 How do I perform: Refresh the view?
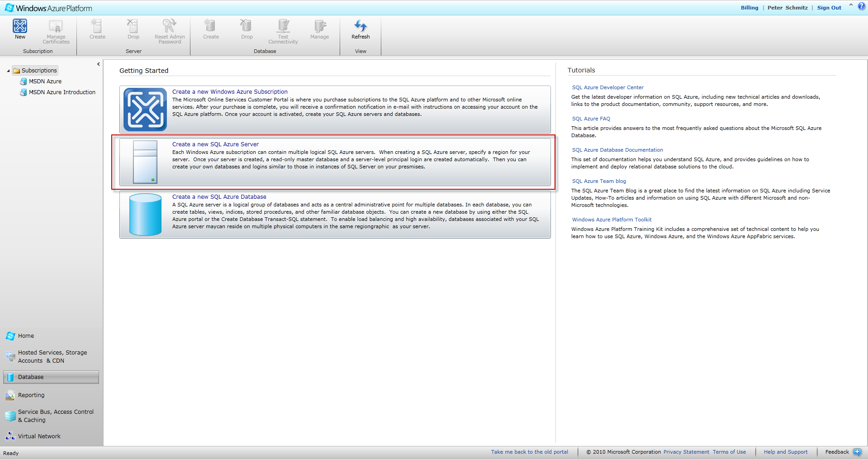(360, 29)
